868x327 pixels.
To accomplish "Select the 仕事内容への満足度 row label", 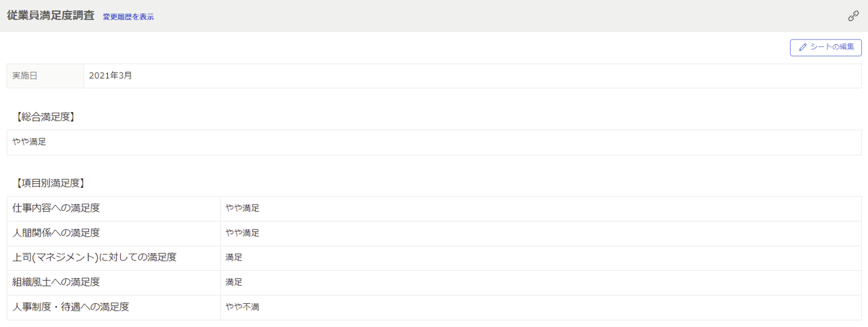I will [x=61, y=208].
